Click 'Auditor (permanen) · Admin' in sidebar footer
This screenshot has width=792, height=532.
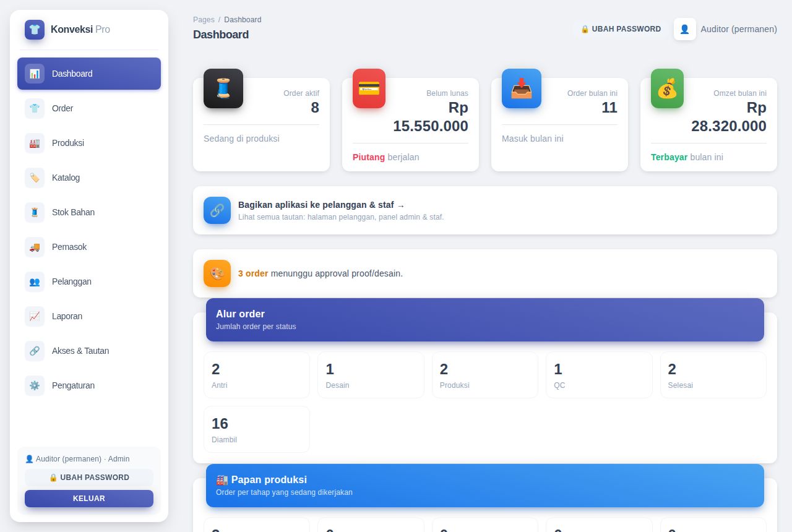77,459
